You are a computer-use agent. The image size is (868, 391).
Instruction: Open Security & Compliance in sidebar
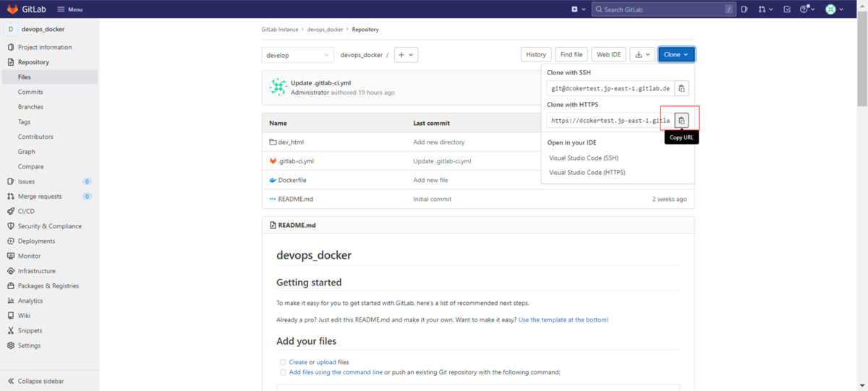point(49,226)
